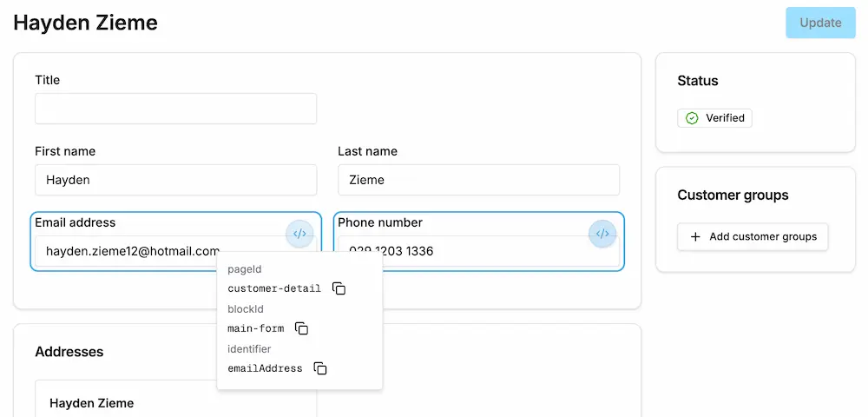Select the Last name field containing Zieme
868x417 pixels.
point(478,180)
